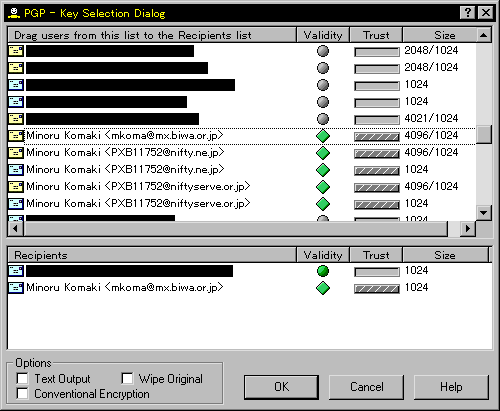Click gray validity circle in 4021/1024 row

tap(323, 119)
